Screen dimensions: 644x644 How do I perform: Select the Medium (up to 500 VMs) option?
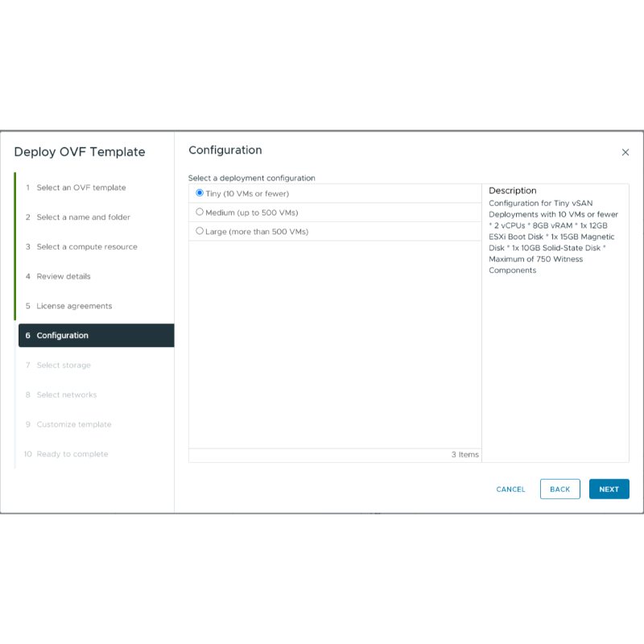tap(200, 213)
